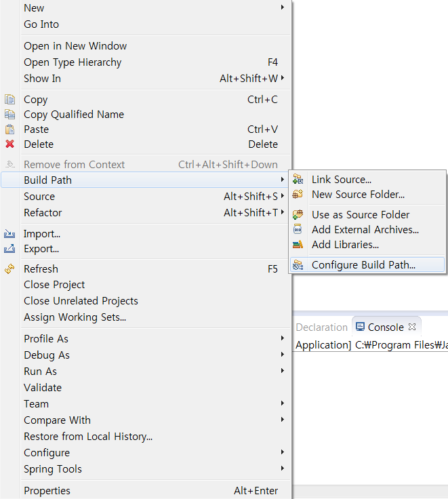Expand the Configure submenu arrow
Screen dimensions: 448x499
(x=282, y=452)
